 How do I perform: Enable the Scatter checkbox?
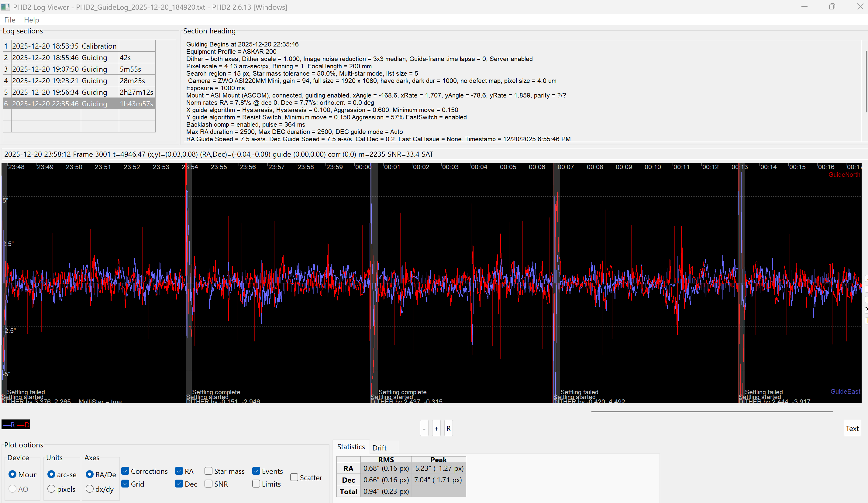(294, 477)
